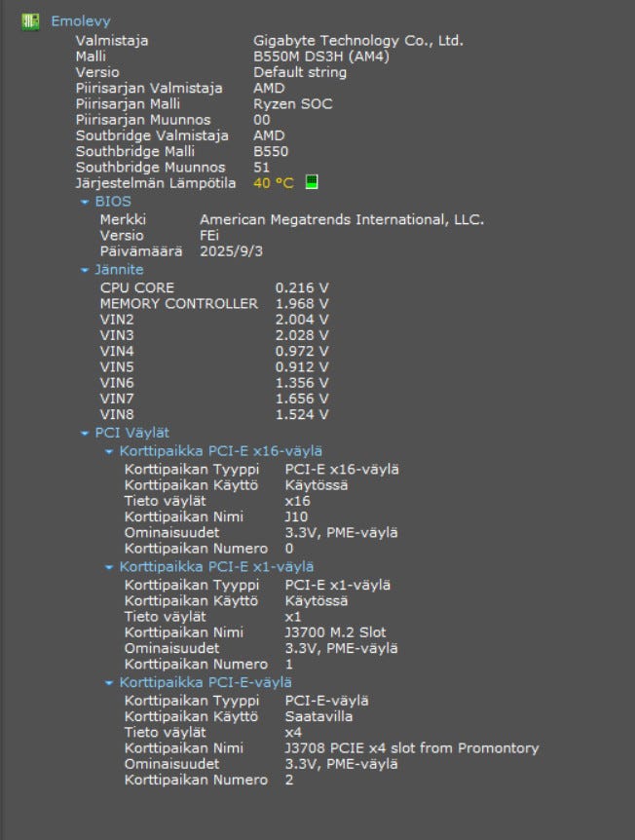Click the green temperature graph icon

pyautogui.click(x=312, y=182)
